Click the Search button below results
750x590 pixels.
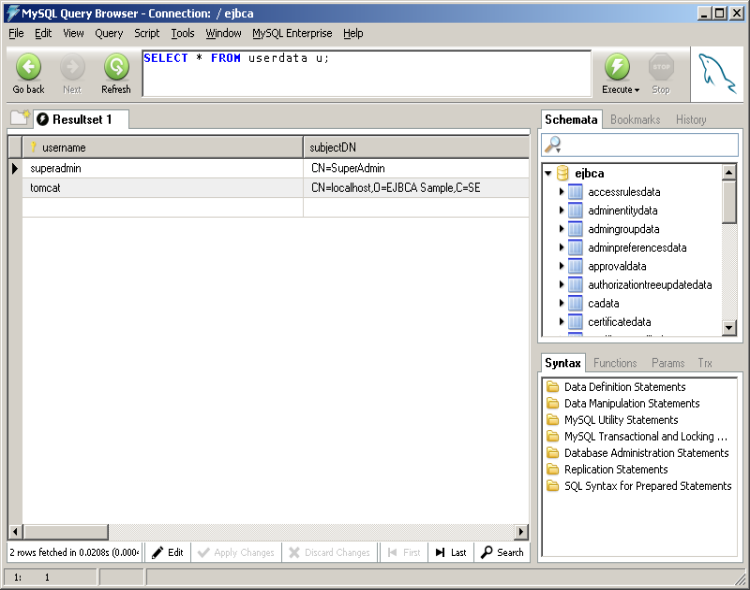tap(502, 553)
